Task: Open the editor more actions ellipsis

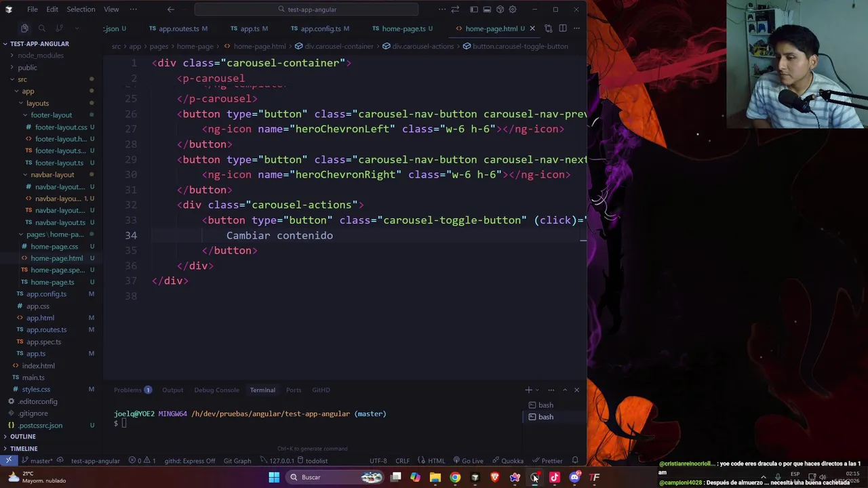Action: coord(576,28)
